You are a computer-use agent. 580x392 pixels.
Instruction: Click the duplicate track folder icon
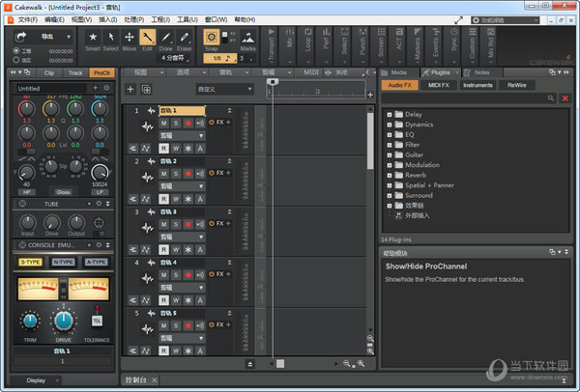pyautogui.click(x=147, y=89)
